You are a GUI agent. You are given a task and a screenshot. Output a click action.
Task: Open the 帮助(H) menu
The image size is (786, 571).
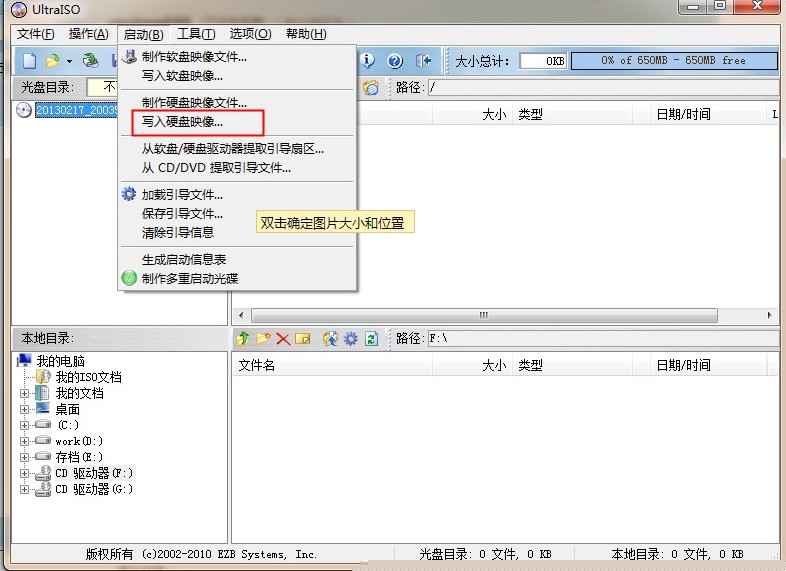click(306, 34)
